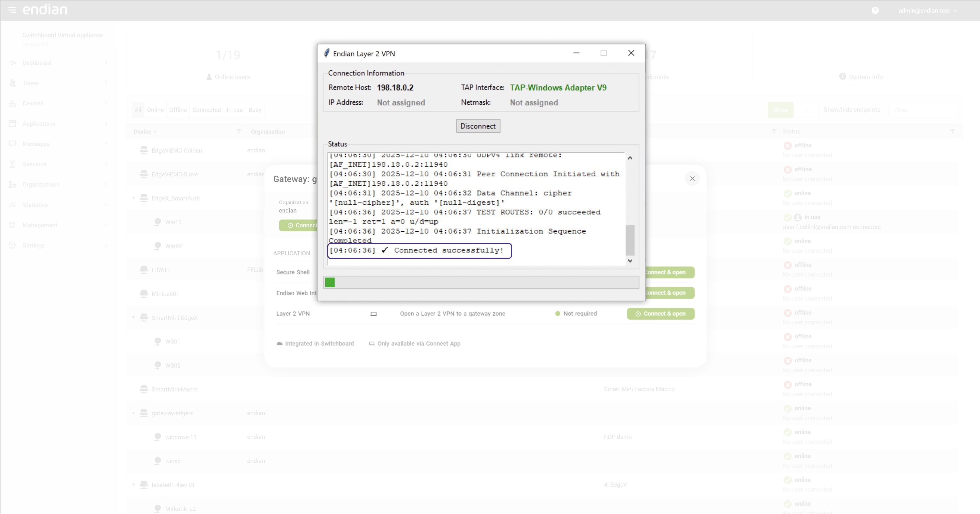Select the In-use filter tab
The width and height of the screenshot is (980, 514).
click(235, 110)
